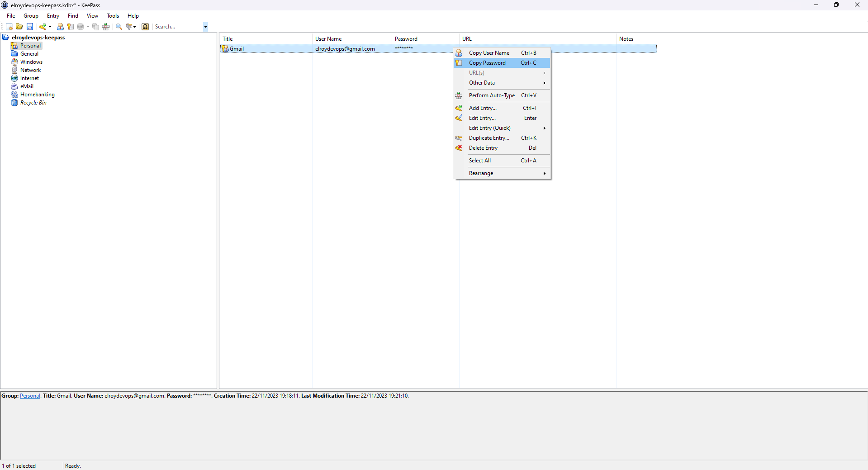Click the Find magnifier toolbar icon

(x=119, y=27)
